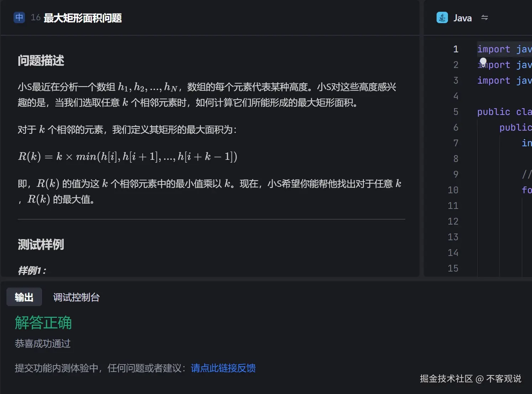Click line number 15 in editor gutter

coord(453,268)
